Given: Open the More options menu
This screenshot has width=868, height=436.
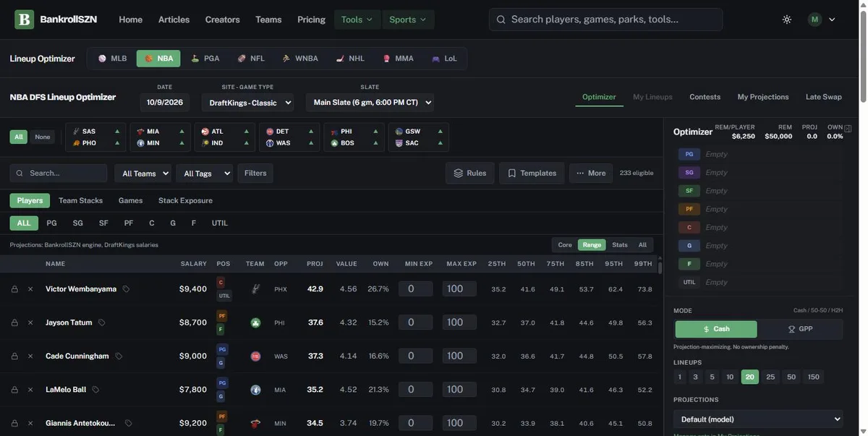Looking at the screenshot, I should [x=590, y=174].
